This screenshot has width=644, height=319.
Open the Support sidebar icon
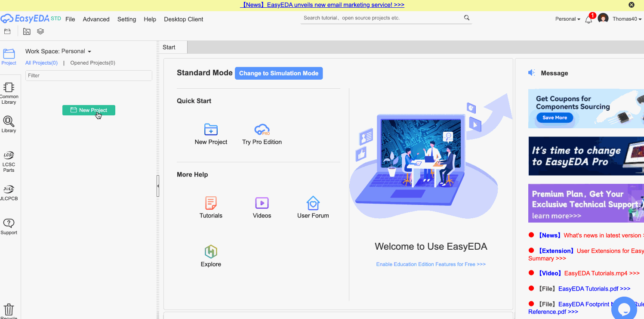point(9,226)
